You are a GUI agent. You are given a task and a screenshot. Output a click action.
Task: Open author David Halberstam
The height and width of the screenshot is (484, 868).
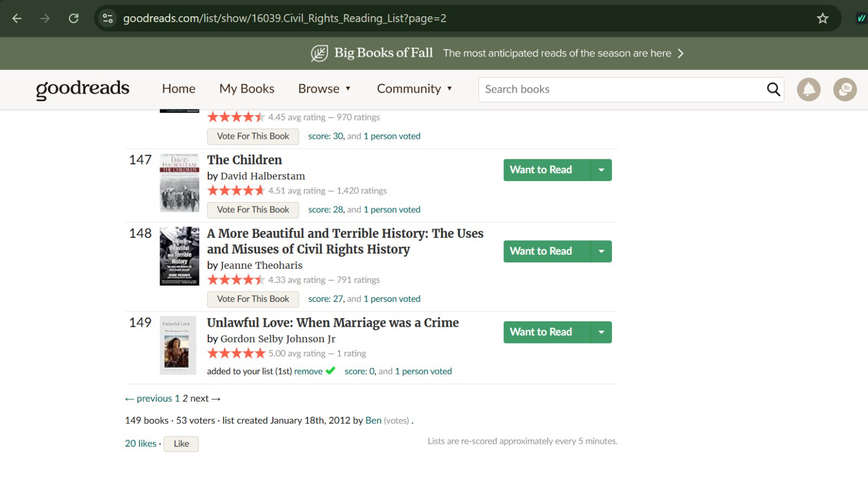[263, 176]
